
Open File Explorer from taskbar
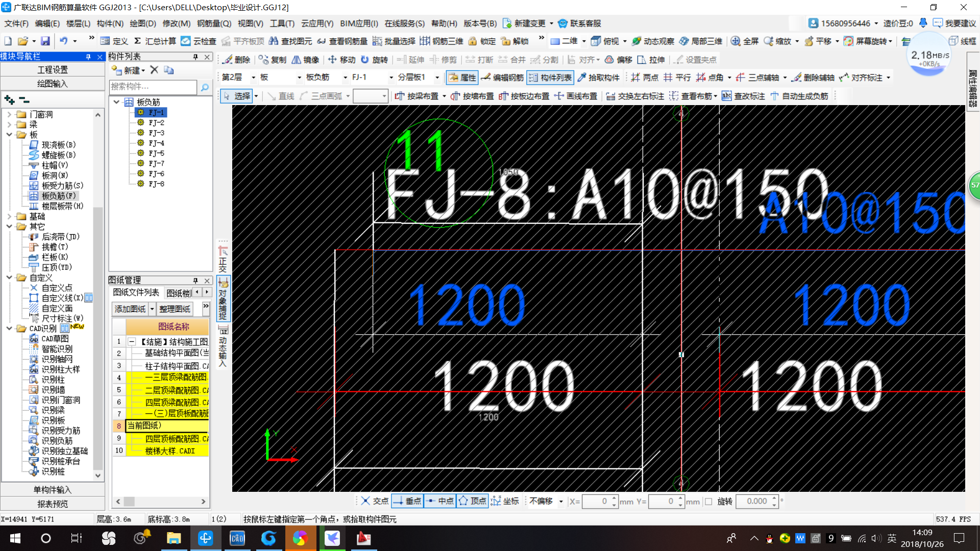pyautogui.click(x=174, y=538)
